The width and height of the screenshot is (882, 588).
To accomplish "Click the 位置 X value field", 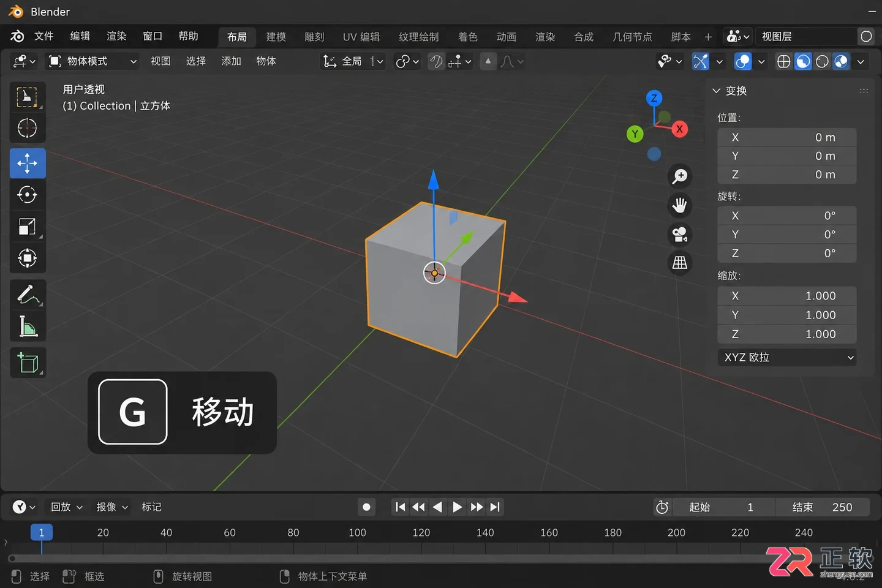I will [x=787, y=137].
